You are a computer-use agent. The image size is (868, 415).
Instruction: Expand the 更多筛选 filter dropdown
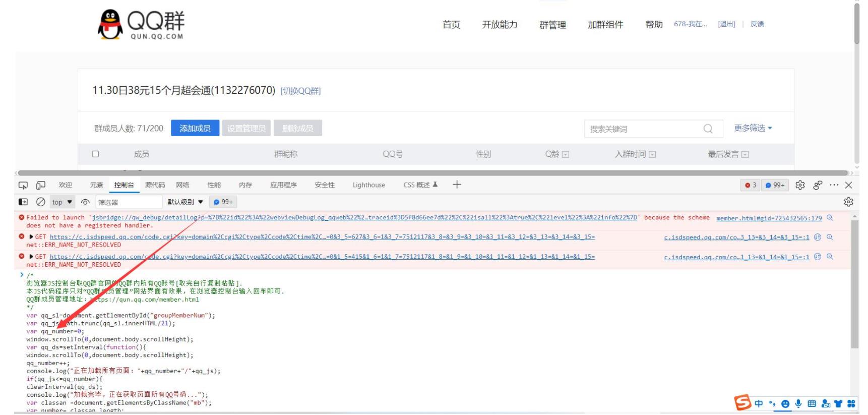pos(753,128)
